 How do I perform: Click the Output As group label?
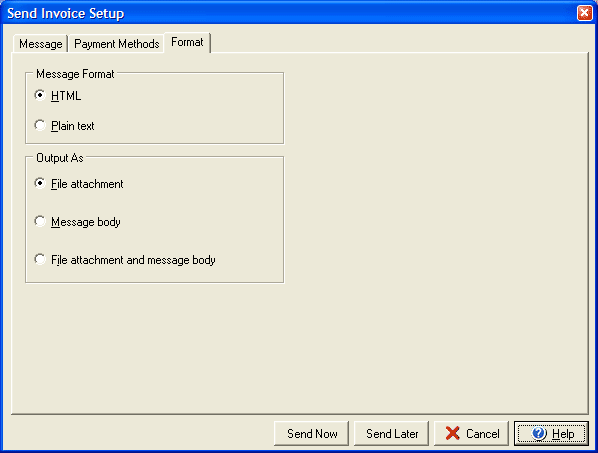coord(60,158)
